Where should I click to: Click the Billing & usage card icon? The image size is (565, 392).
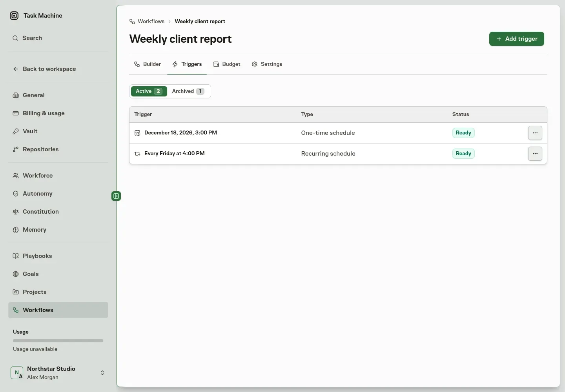pyautogui.click(x=16, y=113)
